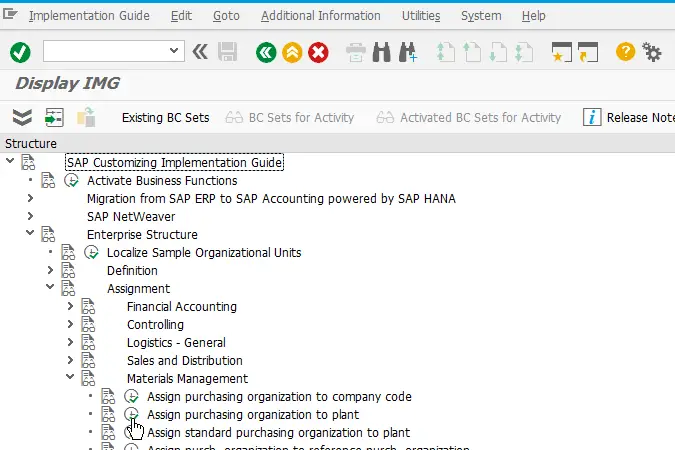Expand the Definition node
Screen dimensions: 675x450
[x=50, y=270]
